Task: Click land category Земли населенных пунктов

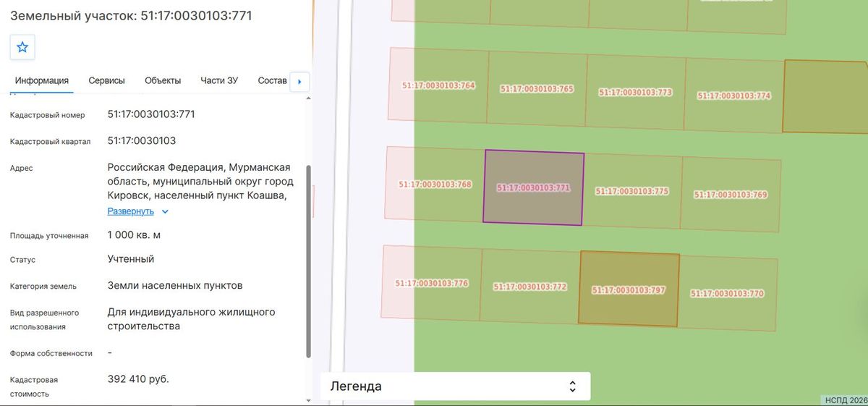Action: (175, 285)
